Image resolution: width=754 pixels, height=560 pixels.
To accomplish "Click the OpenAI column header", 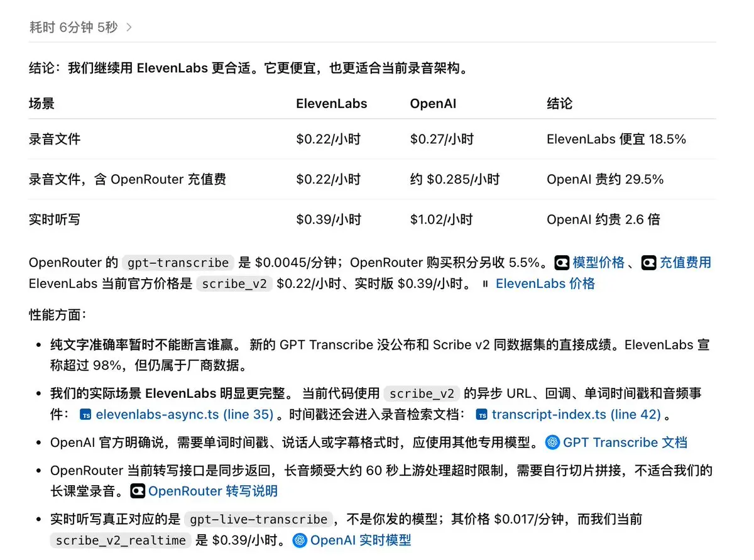I will click(433, 104).
